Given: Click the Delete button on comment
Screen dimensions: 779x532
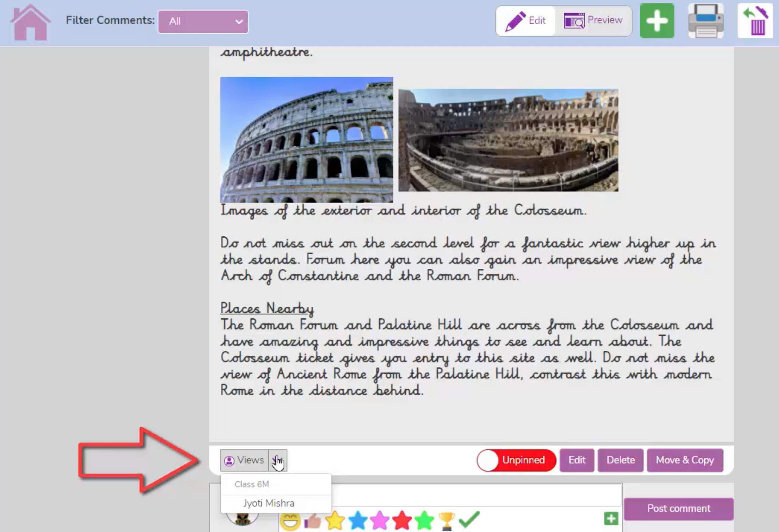Looking at the screenshot, I should [x=621, y=460].
